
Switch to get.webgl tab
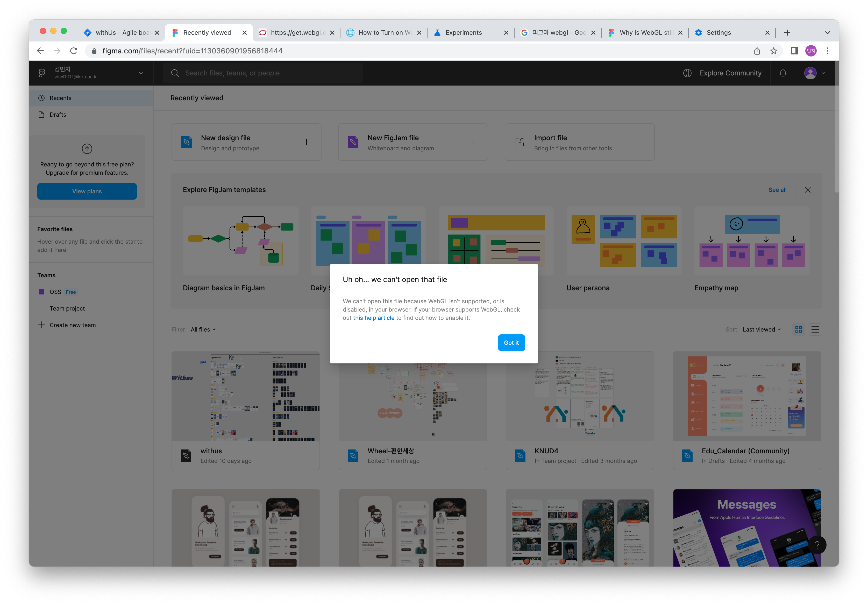click(297, 32)
